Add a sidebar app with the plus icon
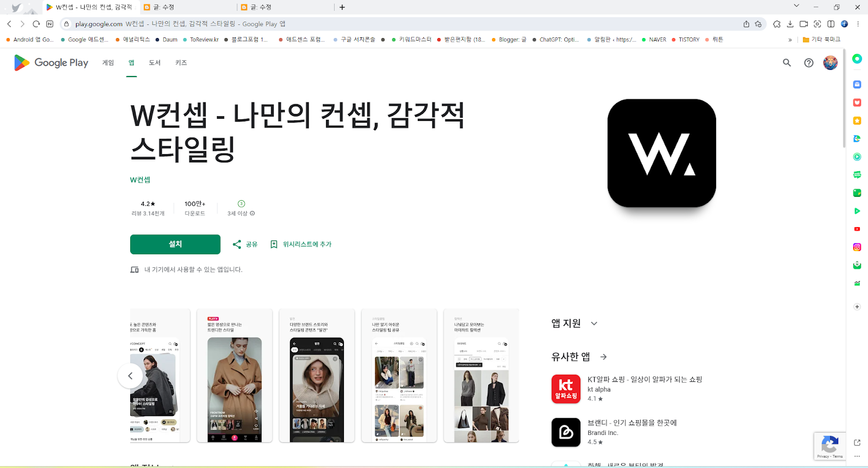 tap(857, 307)
